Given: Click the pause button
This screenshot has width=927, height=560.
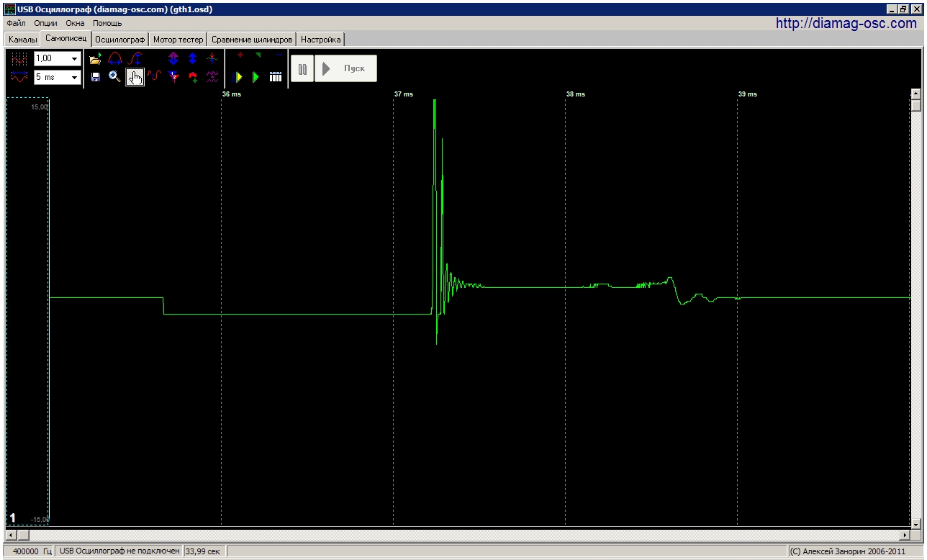Looking at the screenshot, I should point(302,68).
